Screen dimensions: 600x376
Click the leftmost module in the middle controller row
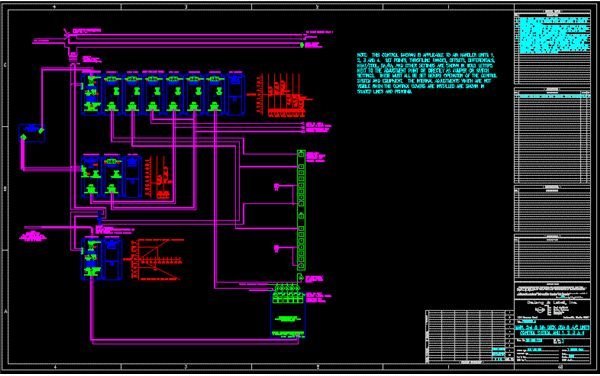click(x=91, y=176)
